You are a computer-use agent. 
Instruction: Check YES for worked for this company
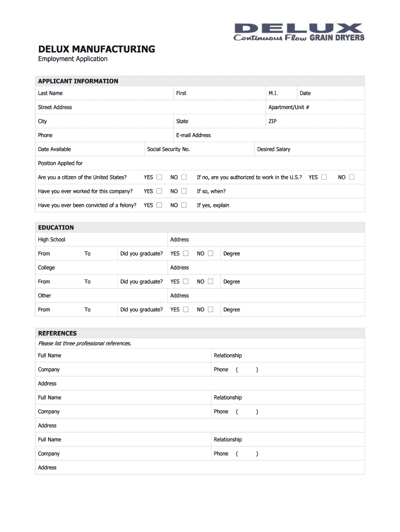coord(159,191)
